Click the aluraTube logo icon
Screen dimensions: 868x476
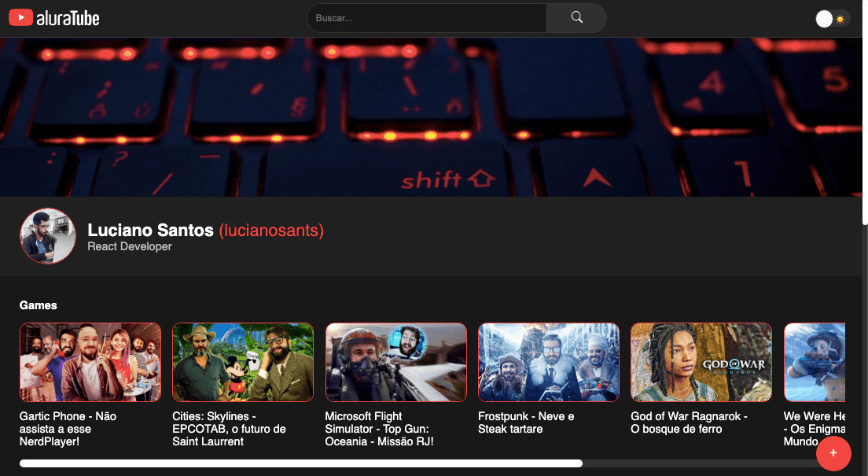tap(21, 18)
